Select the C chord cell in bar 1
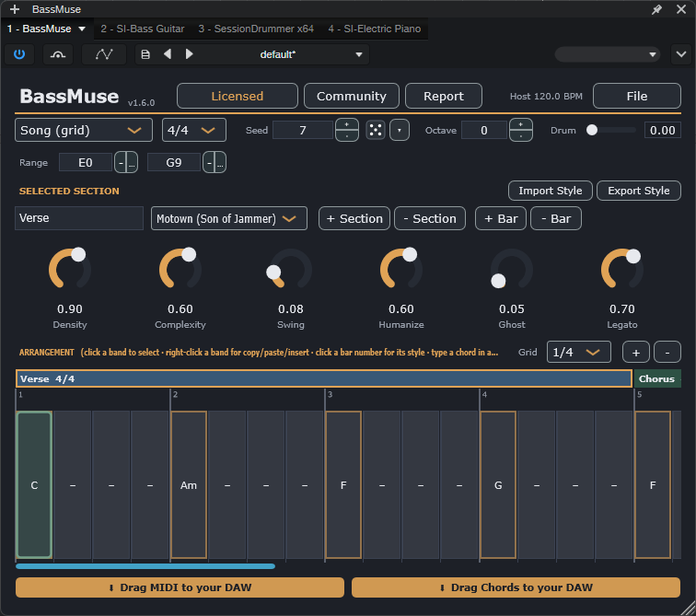 coord(34,484)
